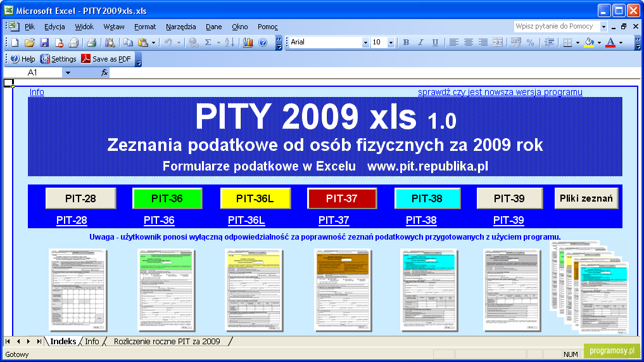The width and height of the screenshot is (644, 362).
Task: Toggle Align Left
Action: [453, 42]
